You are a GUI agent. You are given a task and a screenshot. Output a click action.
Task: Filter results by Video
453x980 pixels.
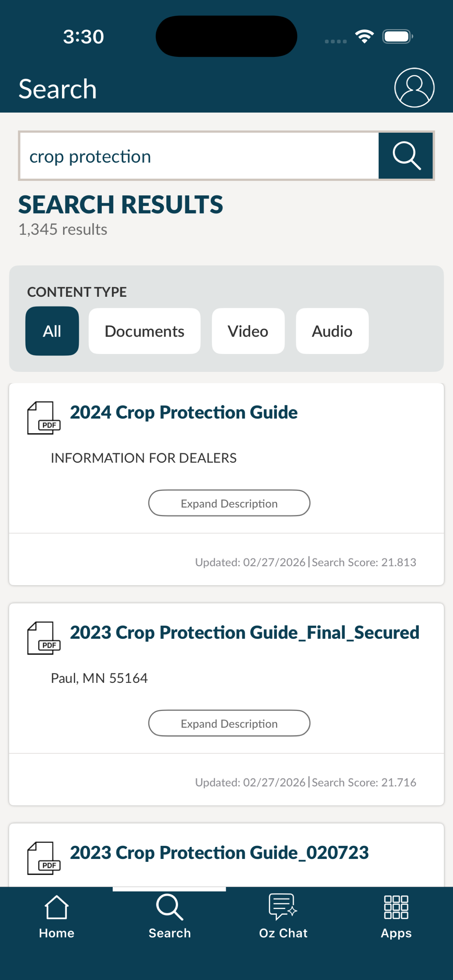point(248,331)
